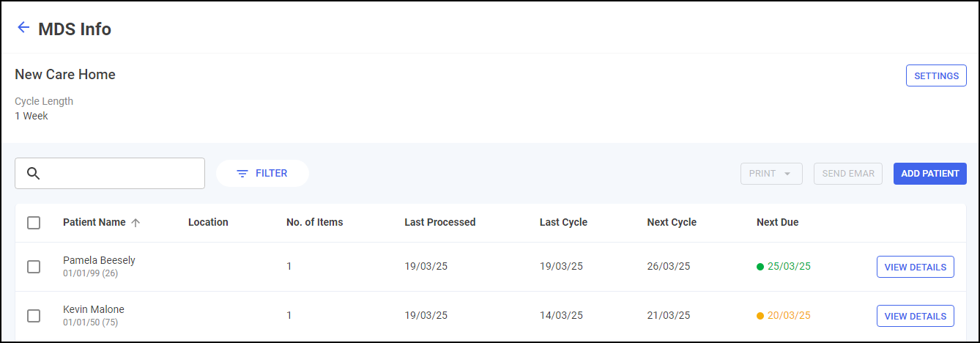Sort by Last Processed column header

pyautogui.click(x=439, y=222)
